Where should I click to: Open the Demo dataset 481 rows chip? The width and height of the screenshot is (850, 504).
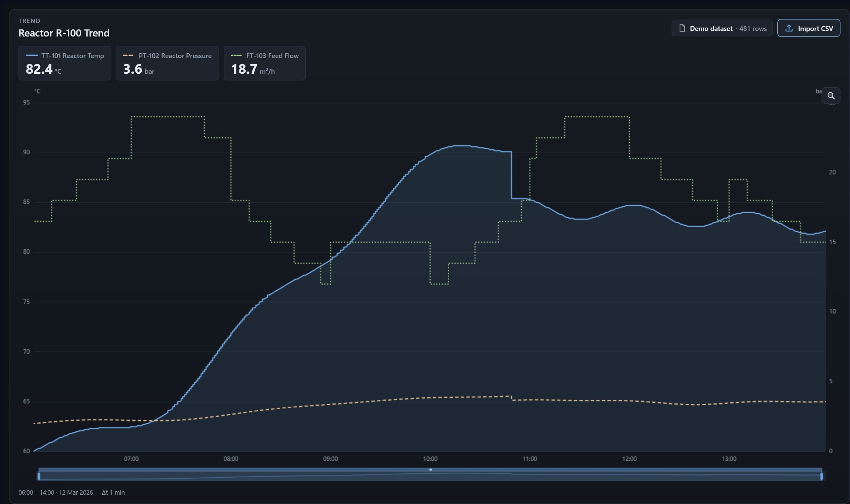pos(722,28)
